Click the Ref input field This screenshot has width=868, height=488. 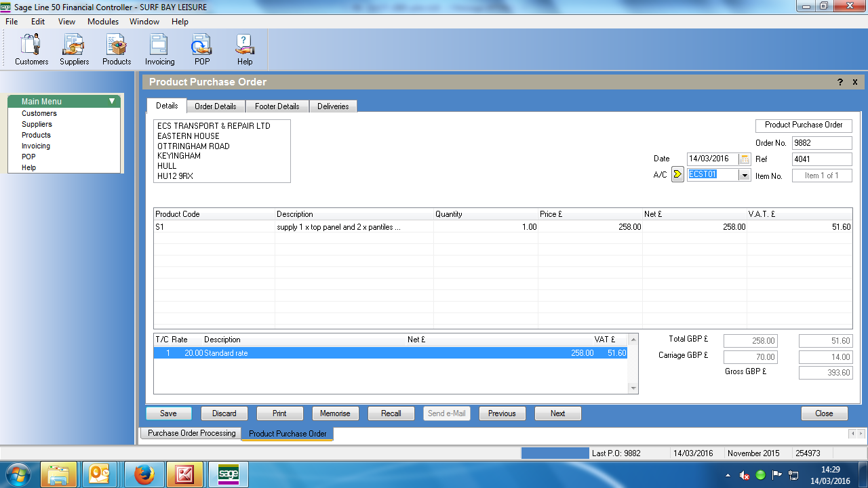coord(821,159)
